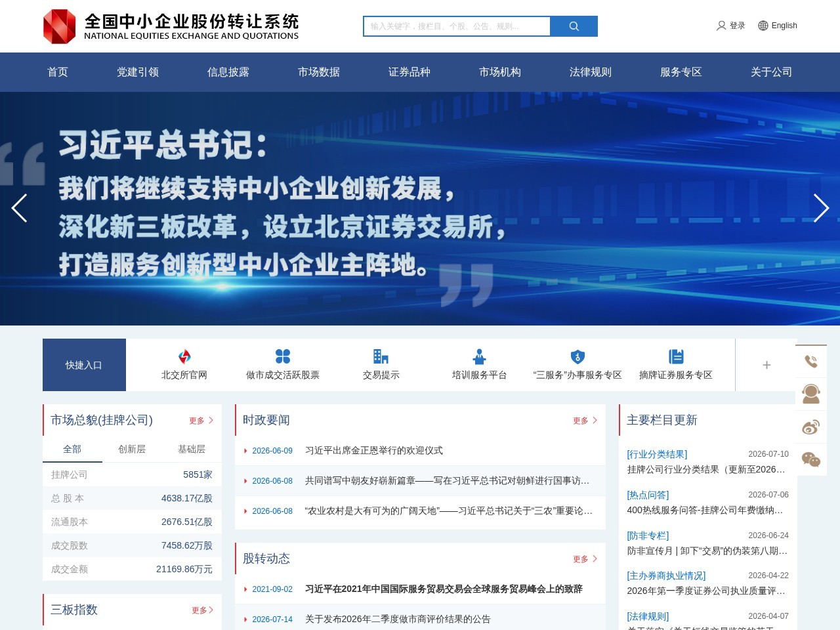The image size is (840, 630).
Task: Open 首页 in navigation bar
Action: pos(58,72)
